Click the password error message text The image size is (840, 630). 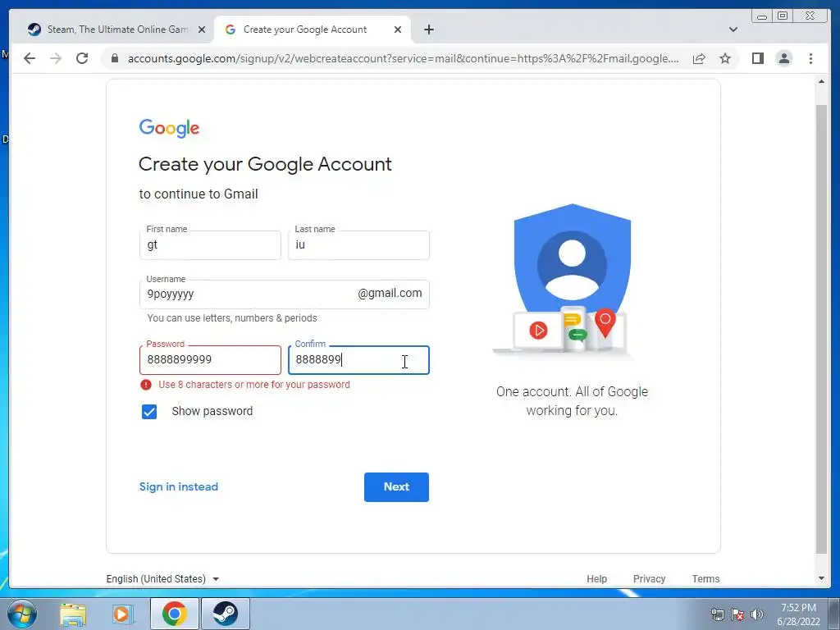(254, 385)
